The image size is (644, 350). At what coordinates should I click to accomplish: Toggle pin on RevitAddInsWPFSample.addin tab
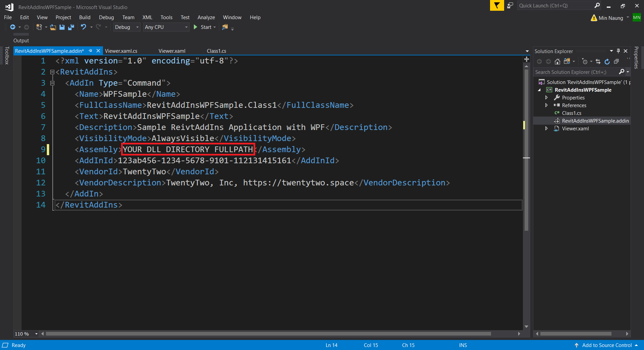[x=90, y=51]
